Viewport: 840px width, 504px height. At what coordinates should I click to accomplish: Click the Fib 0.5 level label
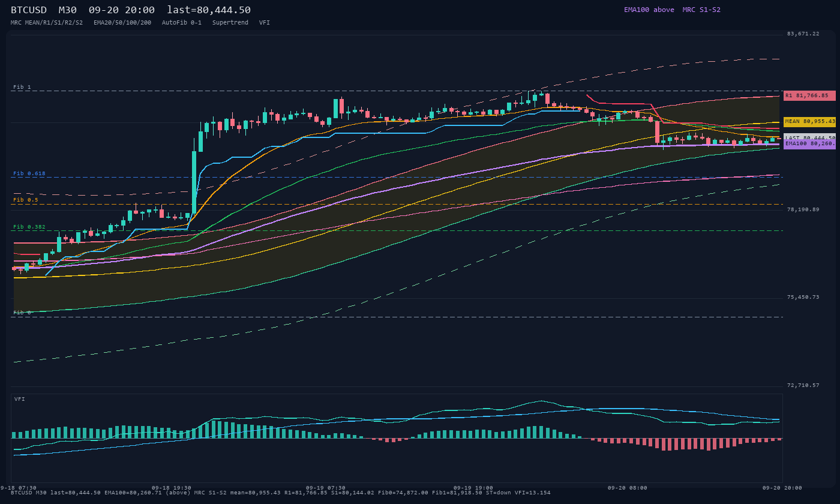[x=26, y=200]
